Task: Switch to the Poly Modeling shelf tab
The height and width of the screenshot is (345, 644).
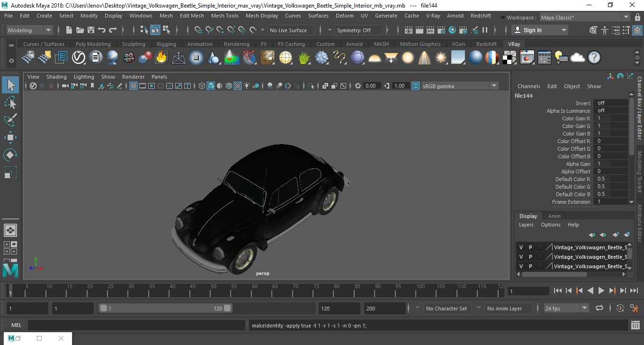Action: [93, 44]
